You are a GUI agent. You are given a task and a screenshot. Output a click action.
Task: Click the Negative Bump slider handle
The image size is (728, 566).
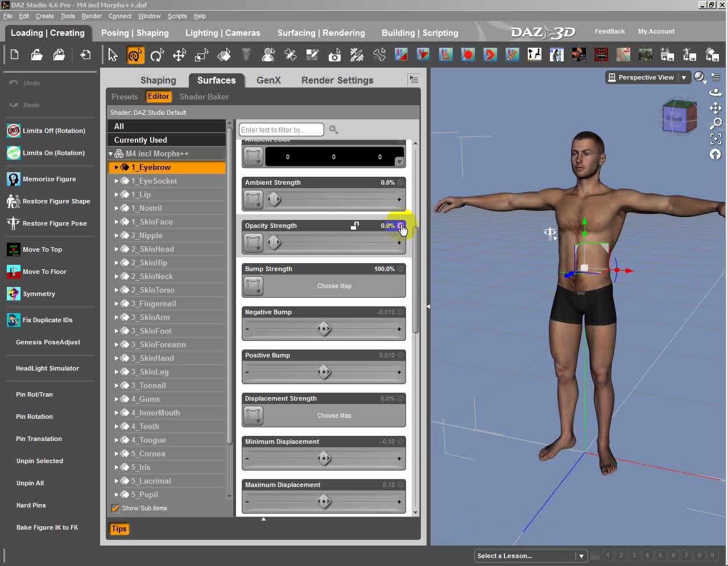click(x=324, y=329)
